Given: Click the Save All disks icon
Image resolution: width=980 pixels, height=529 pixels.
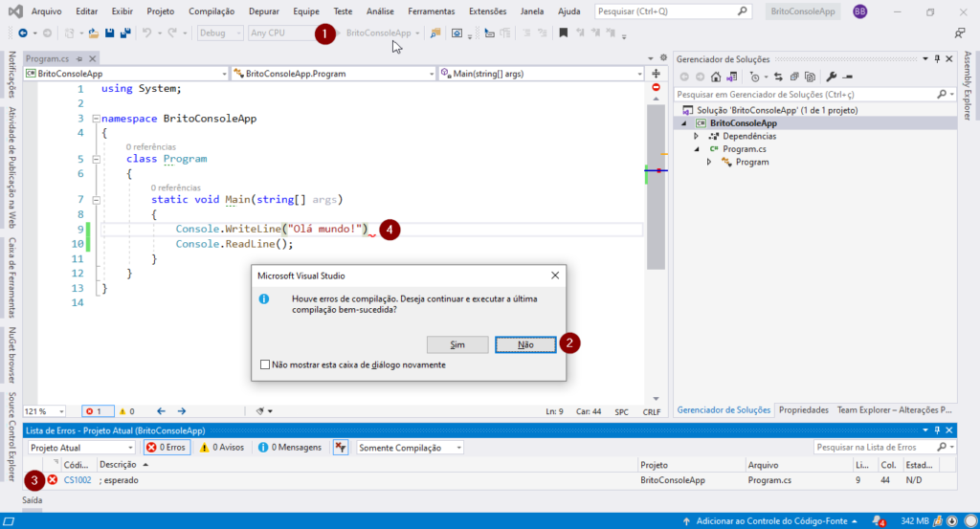Looking at the screenshot, I should [x=125, y=33].
